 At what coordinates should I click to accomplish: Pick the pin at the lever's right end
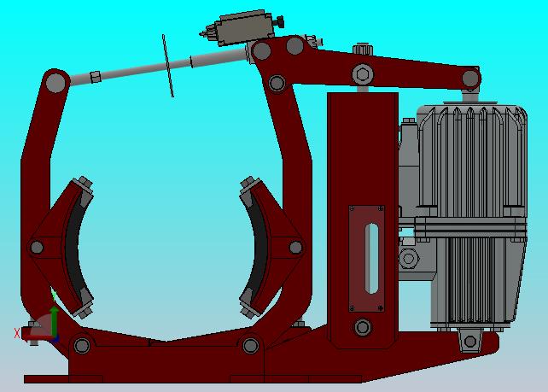coord(470,79)
